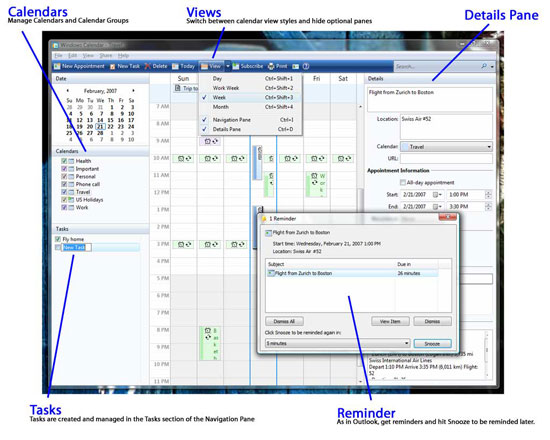Toggle the Personal calendar checkbox

tap(64, 176)
